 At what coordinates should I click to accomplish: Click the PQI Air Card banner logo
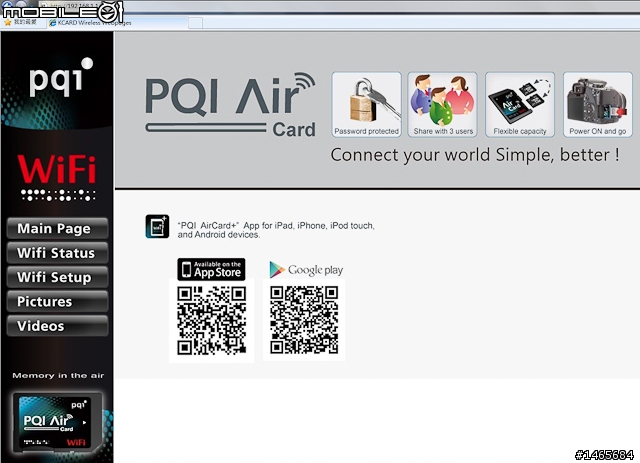click(230, 105)
